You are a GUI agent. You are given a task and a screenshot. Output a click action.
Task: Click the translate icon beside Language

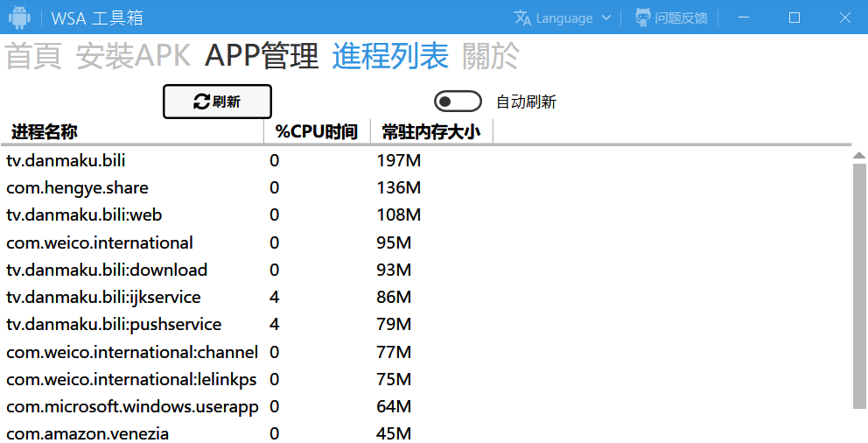point(522,18)
